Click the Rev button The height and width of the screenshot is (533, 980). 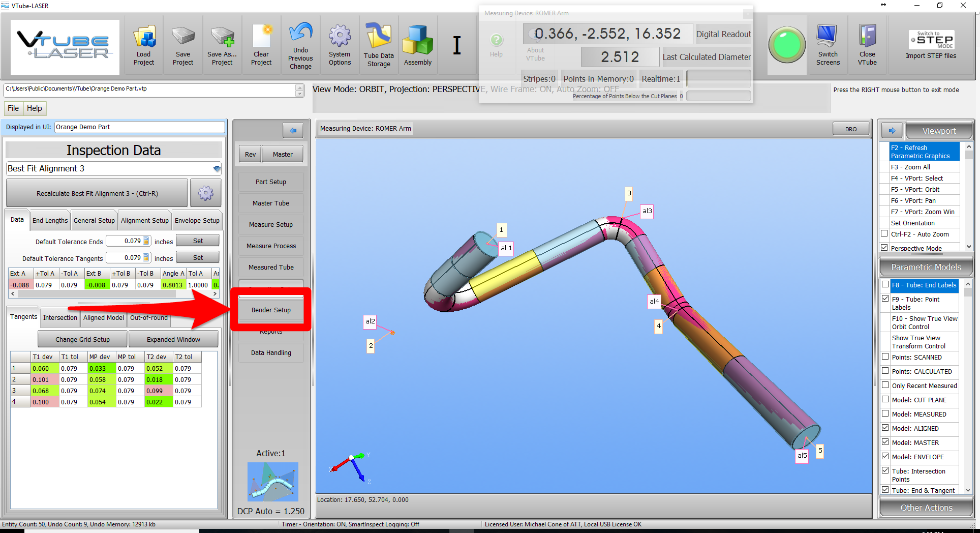[250, 154]
